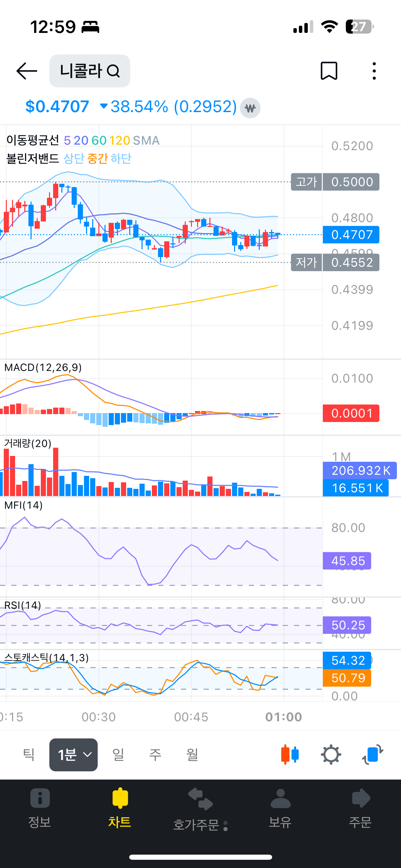The height and width of the screenshot is (868, 401).
Task: Select the 차트 chart tab
Action: (x=120, y=808)
